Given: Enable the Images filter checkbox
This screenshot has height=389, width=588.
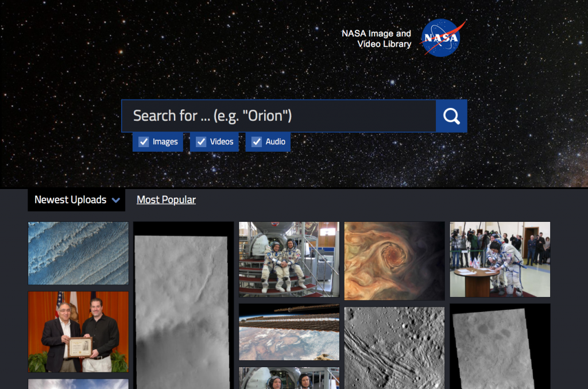Looking at the screenshot, I should [143, 141].
